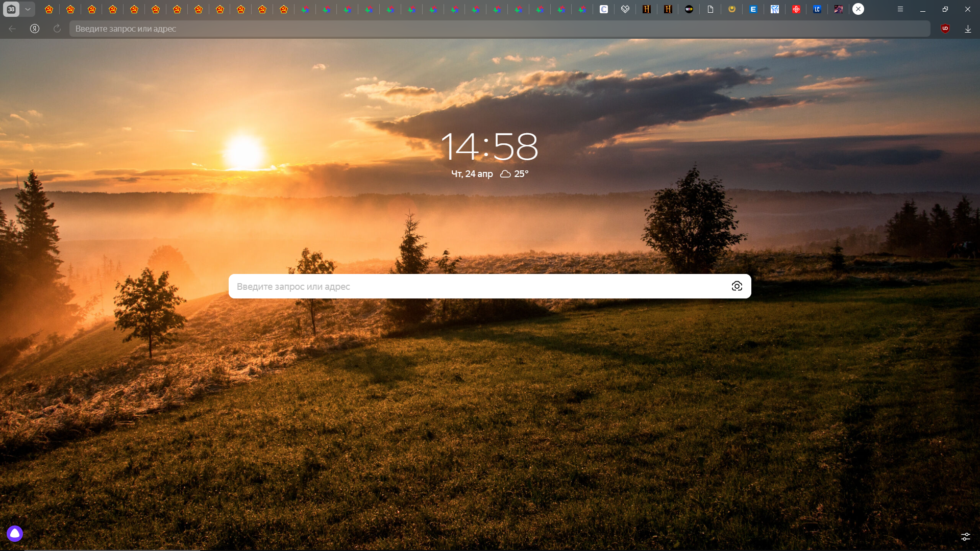Open the uBlock Origin shield extension
The width and height of the screenshot is (980, 551).
pyautogui.click(x=945, y=29)
